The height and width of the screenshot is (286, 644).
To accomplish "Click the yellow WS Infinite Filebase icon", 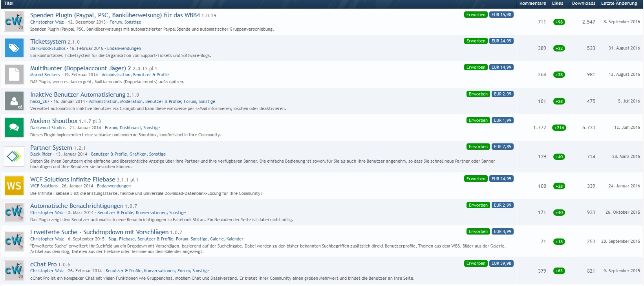I will [x=14, y=186].
